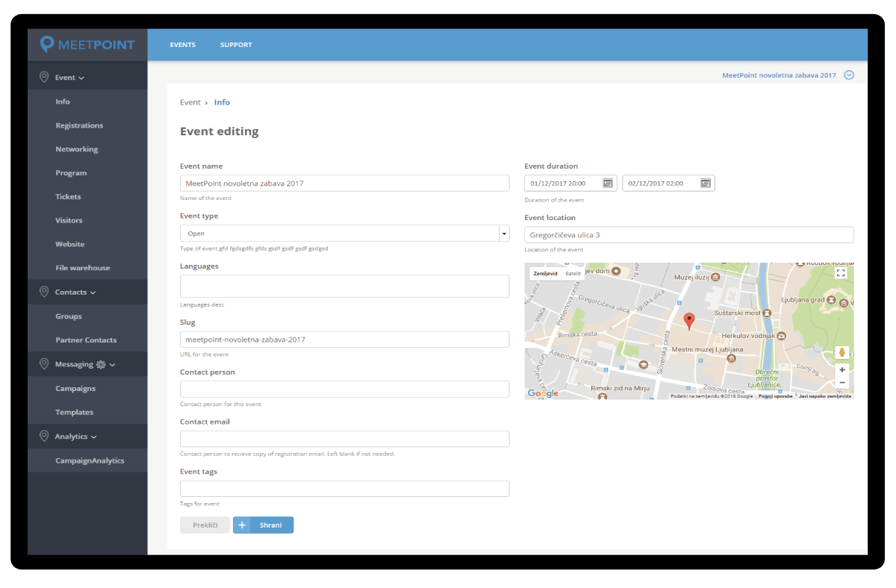Open Partner Contacts in sidebar
The height and width of the screenshot is (588, 896).
pyautogui.click(x=87, y=340)
